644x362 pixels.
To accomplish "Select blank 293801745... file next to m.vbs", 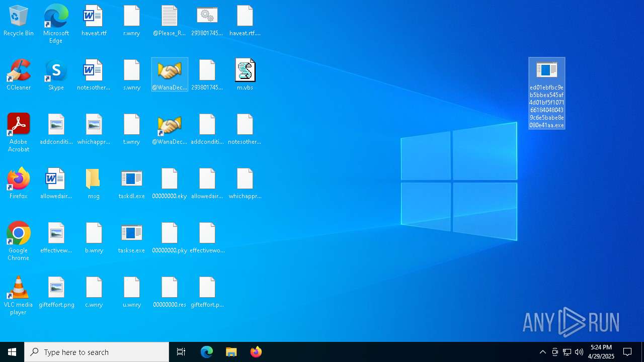I will point(207,75).
